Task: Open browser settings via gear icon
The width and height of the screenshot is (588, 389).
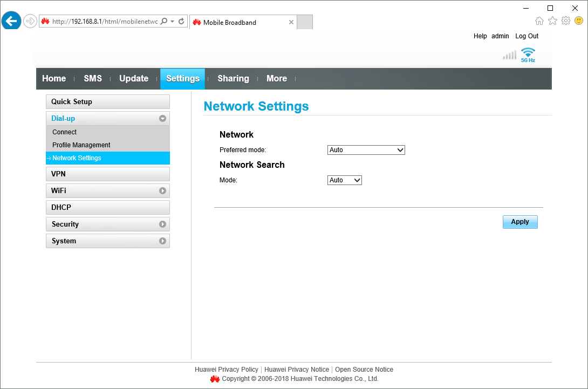Action: pos(565,20)
